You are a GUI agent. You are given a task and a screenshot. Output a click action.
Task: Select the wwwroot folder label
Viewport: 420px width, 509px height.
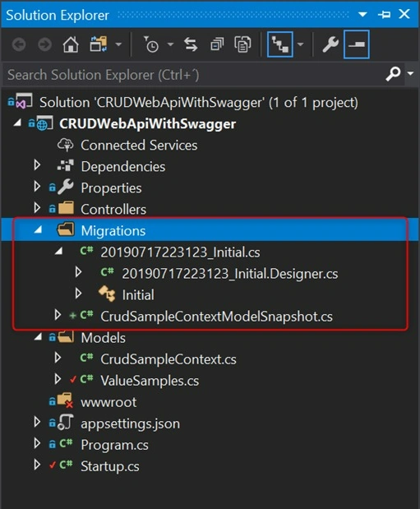tap(108, 403)
